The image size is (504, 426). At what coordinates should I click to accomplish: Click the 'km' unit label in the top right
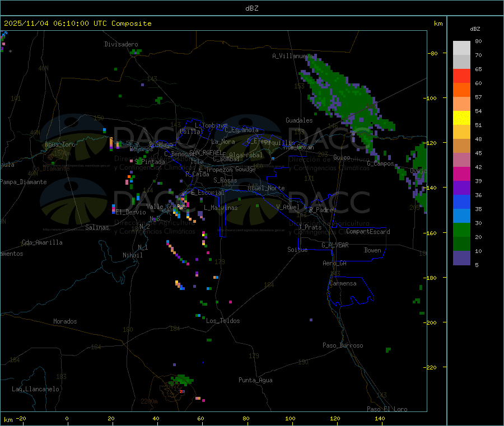point(438,24)
